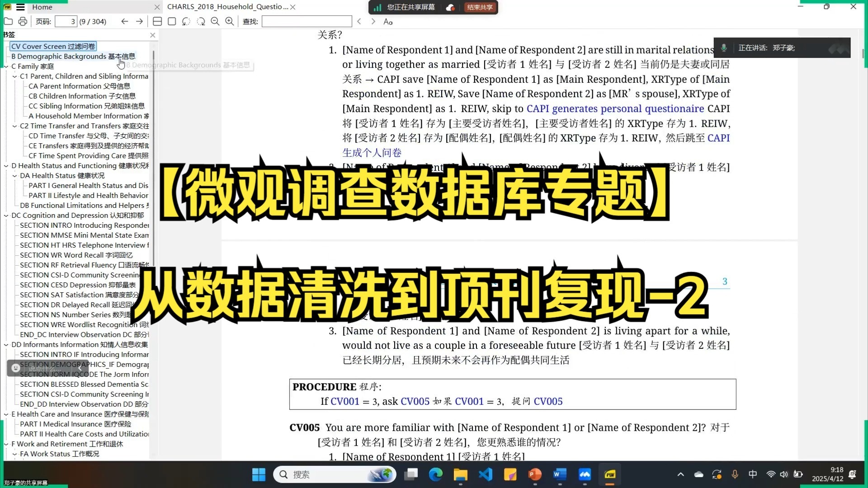Zoom in with the magnifier plus icon
Viewport: 868px width, 488px height.
click(x=230, y=21)
